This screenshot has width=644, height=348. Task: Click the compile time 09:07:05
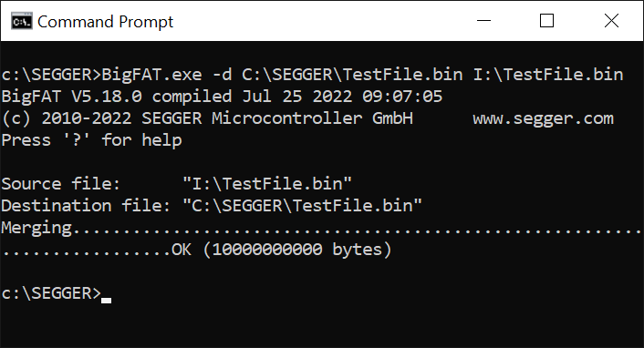[402, 97]
